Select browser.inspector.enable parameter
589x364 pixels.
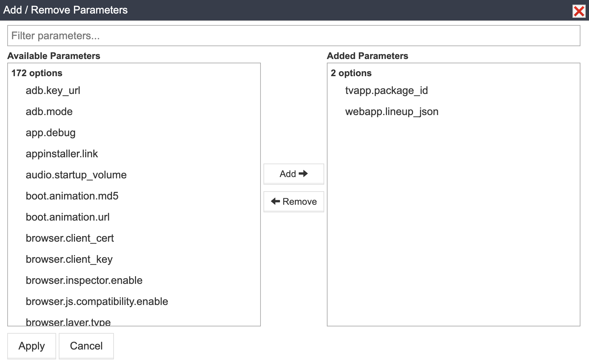coord(84,281)
